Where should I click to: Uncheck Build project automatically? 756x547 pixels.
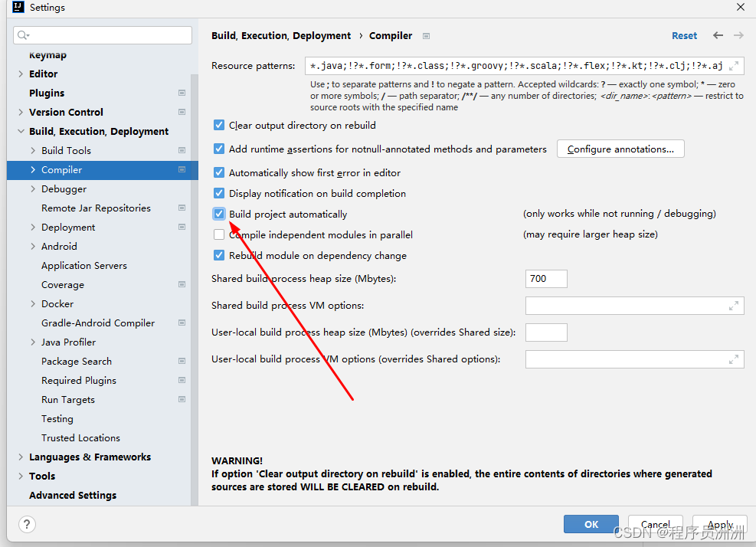(220, 215)
